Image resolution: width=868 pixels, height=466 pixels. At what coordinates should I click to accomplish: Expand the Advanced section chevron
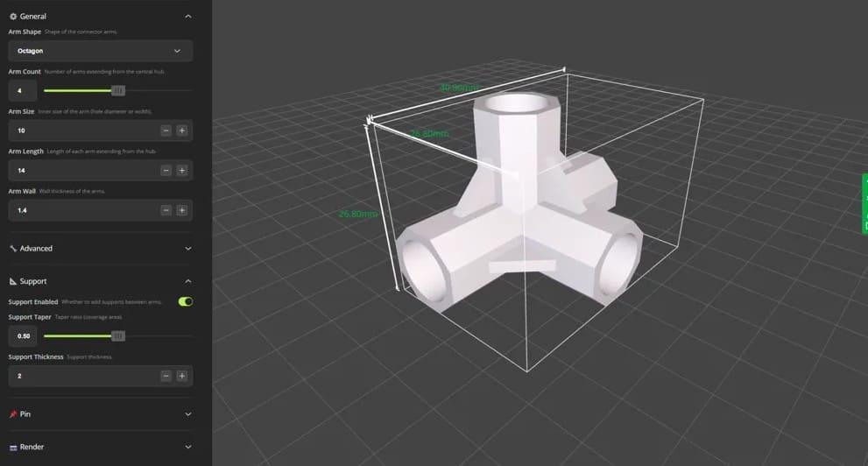[x=188, y=249]
